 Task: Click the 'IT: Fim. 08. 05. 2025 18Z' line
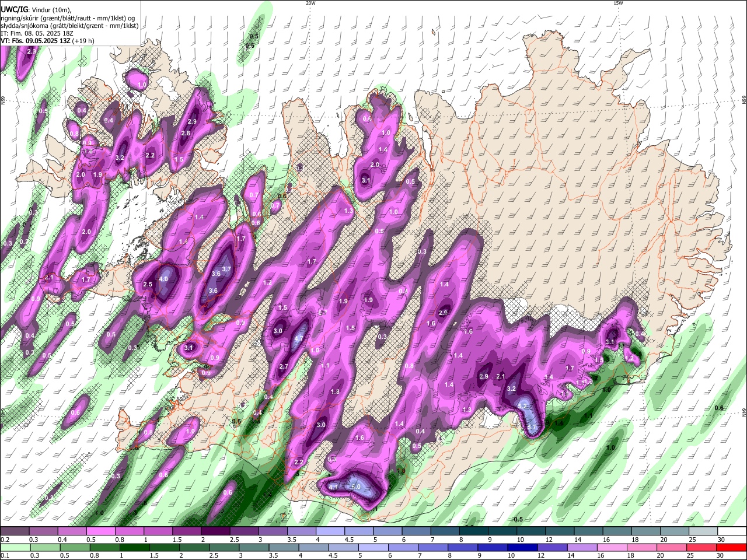click(x=38, y=33)
